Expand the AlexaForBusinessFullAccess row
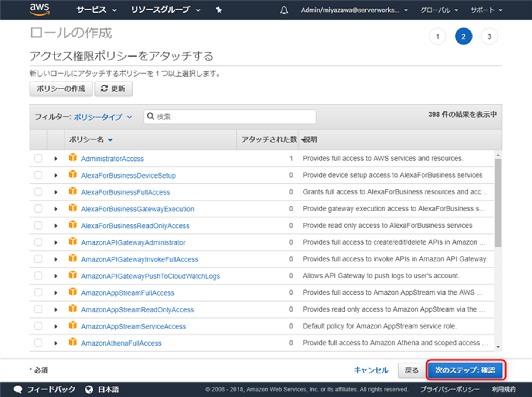This screenshot has height=397, width=532. pos(56,192)
